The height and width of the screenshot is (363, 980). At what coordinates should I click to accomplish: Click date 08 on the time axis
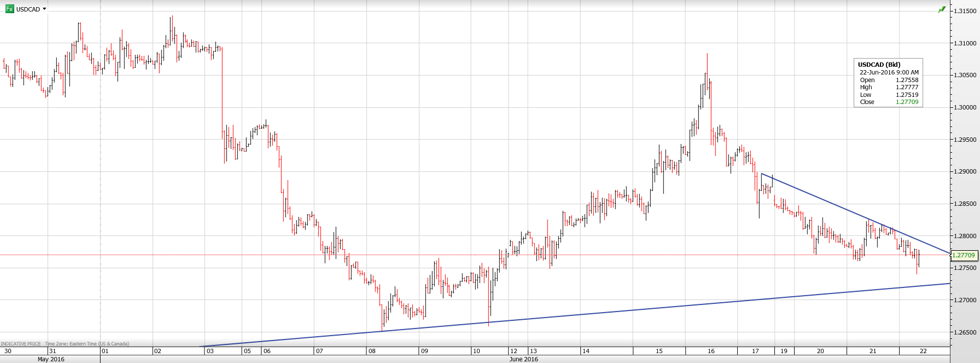(x=372, y=351)
